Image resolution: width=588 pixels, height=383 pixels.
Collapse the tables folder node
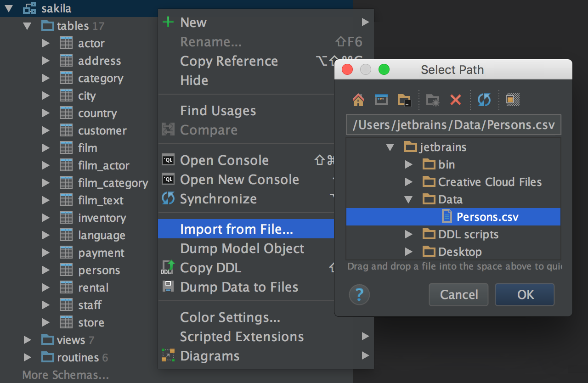28,26
